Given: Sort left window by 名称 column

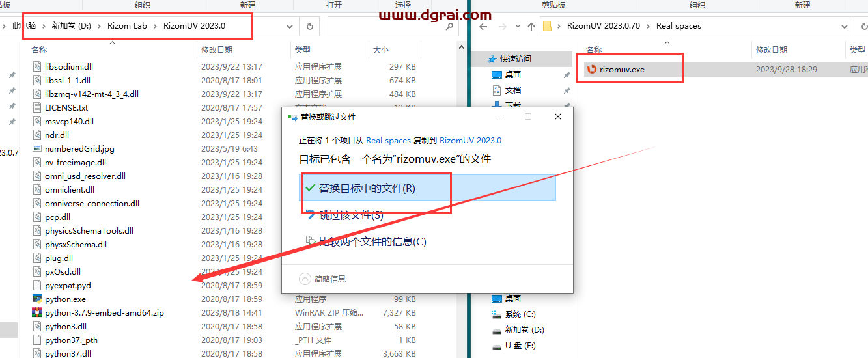Looking at the screenshot, I should [39, 49].
